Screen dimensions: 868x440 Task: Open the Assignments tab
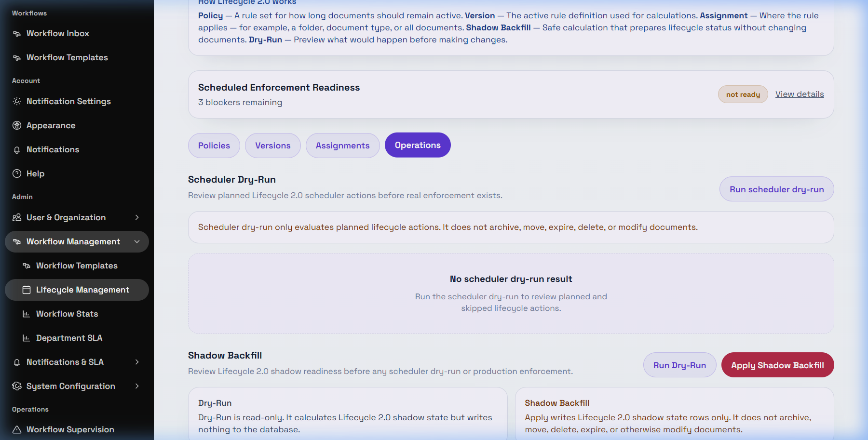point(343,146)
